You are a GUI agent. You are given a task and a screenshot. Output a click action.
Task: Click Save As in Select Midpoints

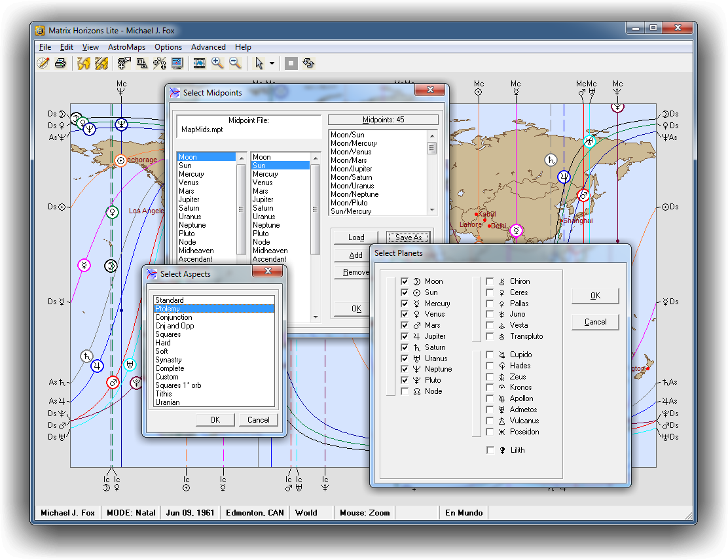[x=408, y=237]
